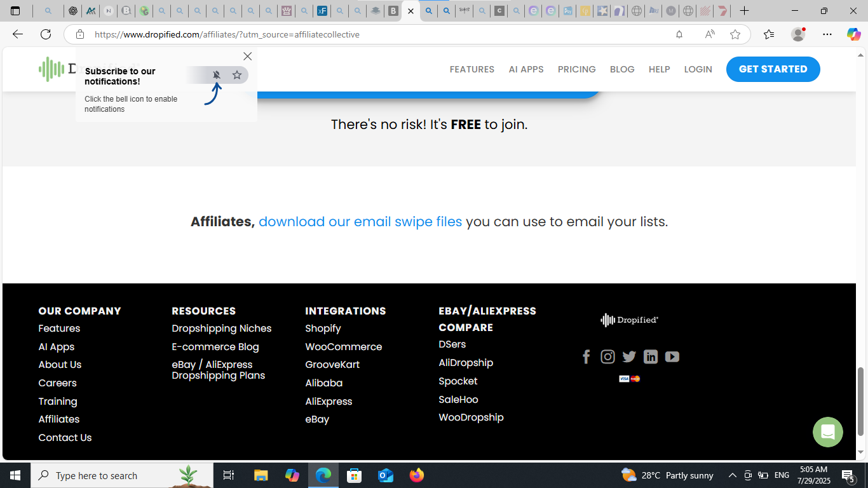Open Edge settings and more menu
Viewport: 868px width, 488px height.
pyautogui.click(x=827, y=34)
